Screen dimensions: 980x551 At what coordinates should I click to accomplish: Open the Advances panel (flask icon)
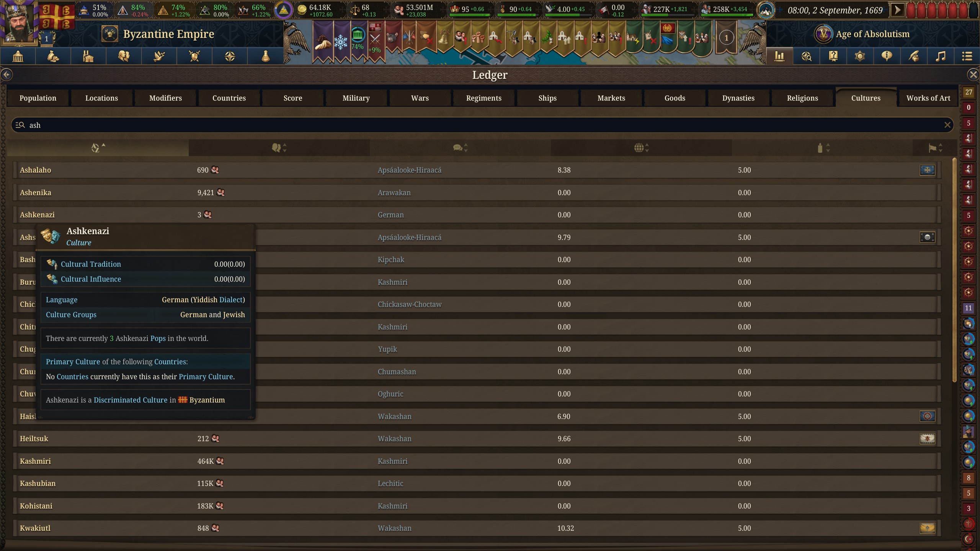click(265, 57)
